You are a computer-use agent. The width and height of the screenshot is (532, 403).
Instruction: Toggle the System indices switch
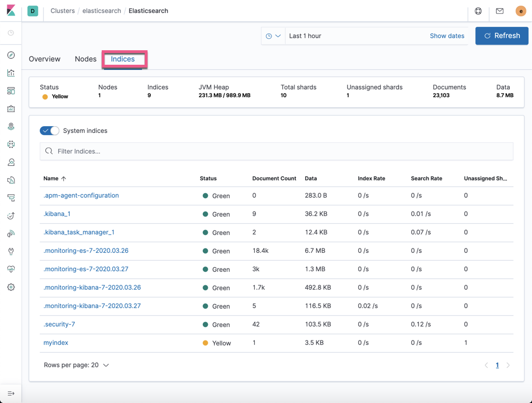50,131
